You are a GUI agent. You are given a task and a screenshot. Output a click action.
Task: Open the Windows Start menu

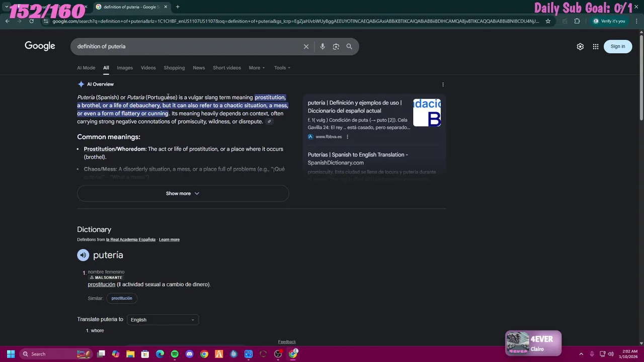point(11,354)
